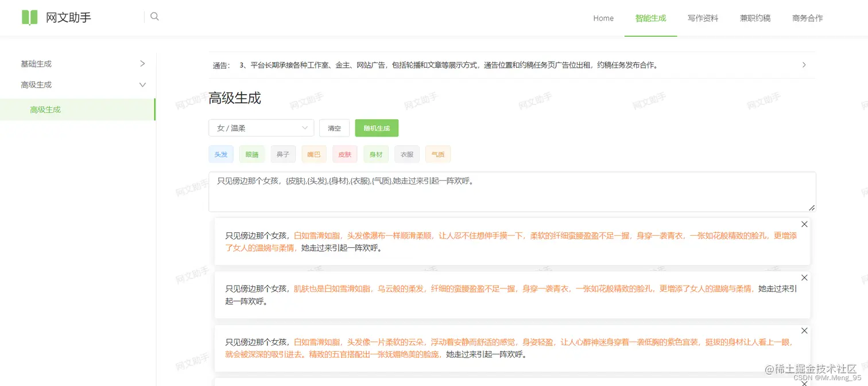
Task: Click the notice banner's right arrow
Action: coord(804,65)
